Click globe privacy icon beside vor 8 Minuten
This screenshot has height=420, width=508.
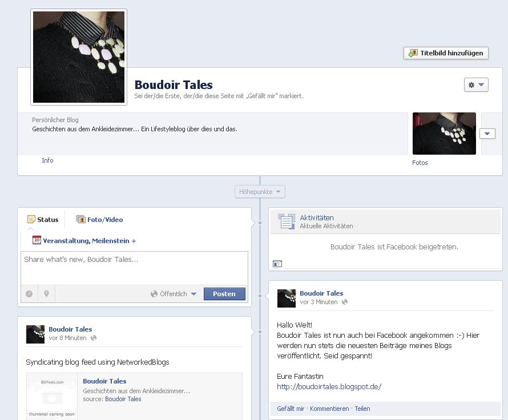pos(94,338)
